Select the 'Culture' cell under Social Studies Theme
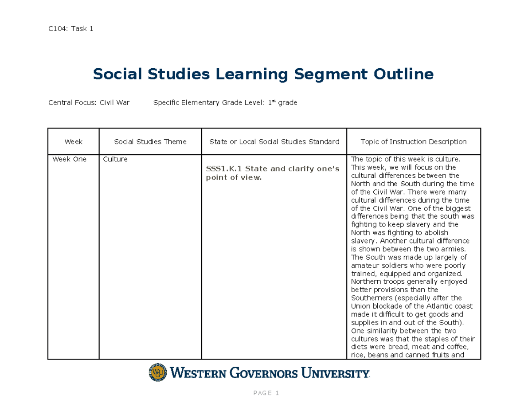 [115, 159]
